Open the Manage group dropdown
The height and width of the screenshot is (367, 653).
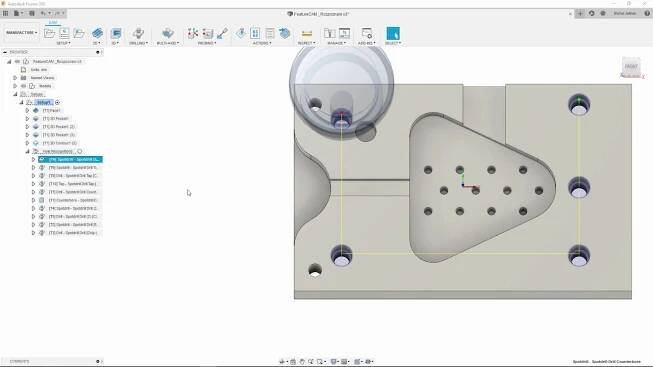pyautogui.click(x=336, y=43)
